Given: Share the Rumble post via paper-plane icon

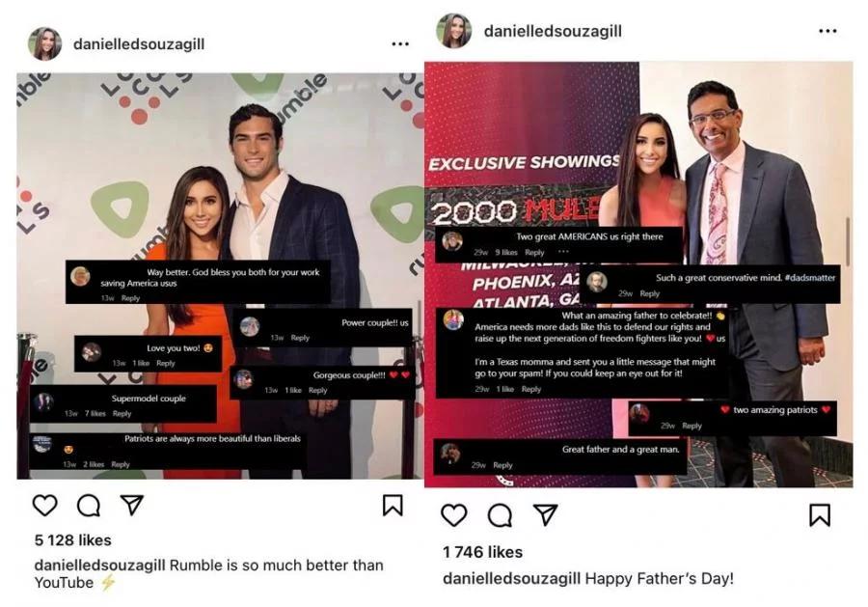Looking at the screenshot, I should coord(132,505).
